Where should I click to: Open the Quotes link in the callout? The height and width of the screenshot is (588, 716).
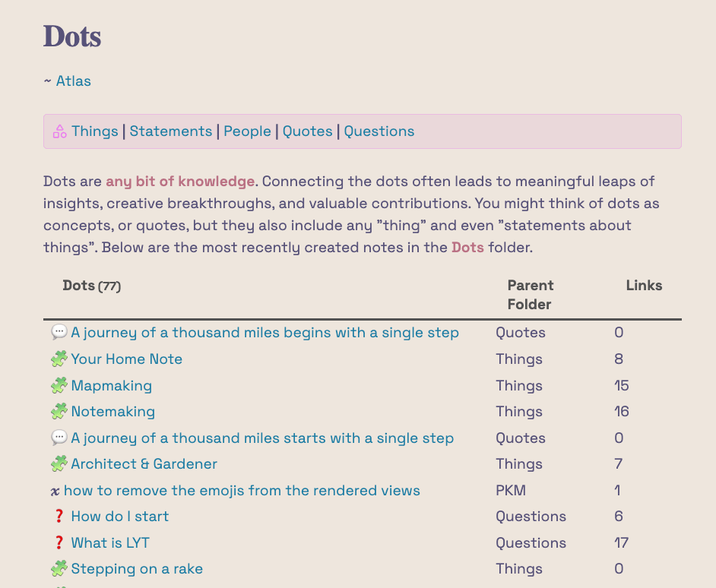(x=308, y=131)
